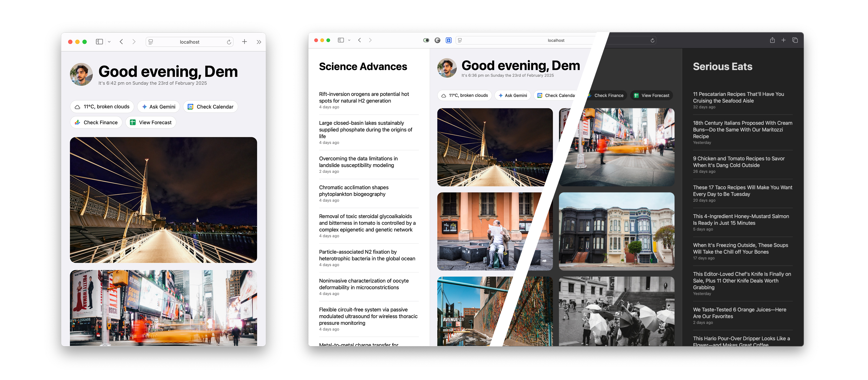This screenshot has height=380, width=868.
Task: Open the Times Square photo in narrow left window
Action: [x=163, y=308]
